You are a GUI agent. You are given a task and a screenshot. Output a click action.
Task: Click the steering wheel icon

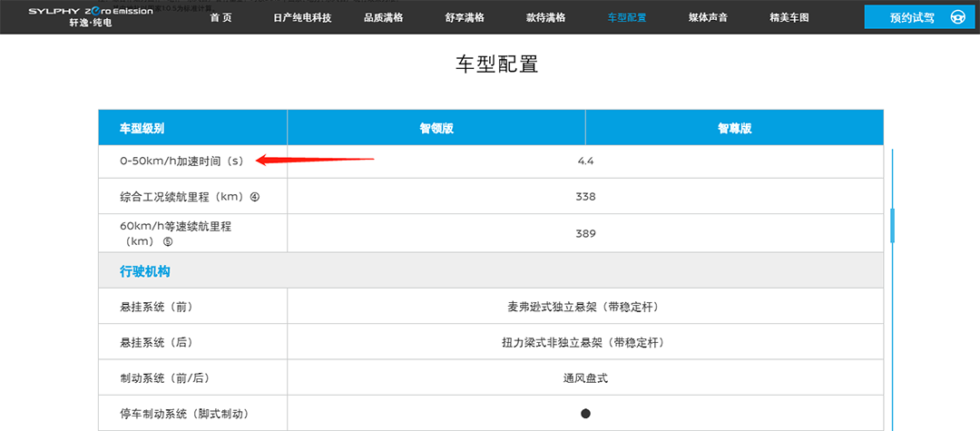(x=957, y=17)
